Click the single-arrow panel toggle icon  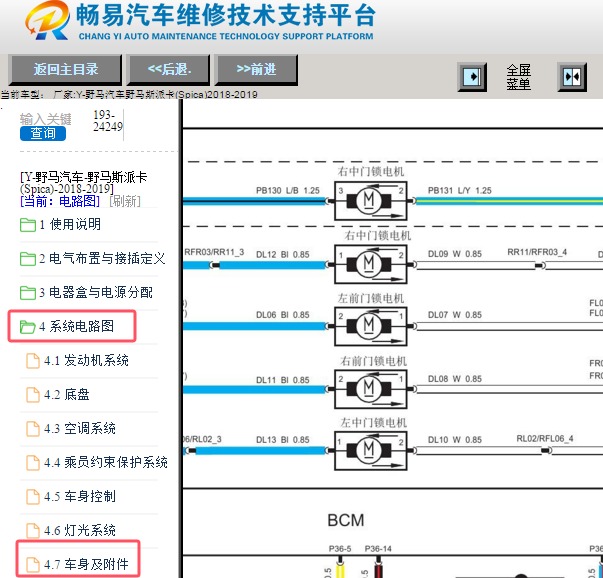pyautogui.click(x=472, y=77)
